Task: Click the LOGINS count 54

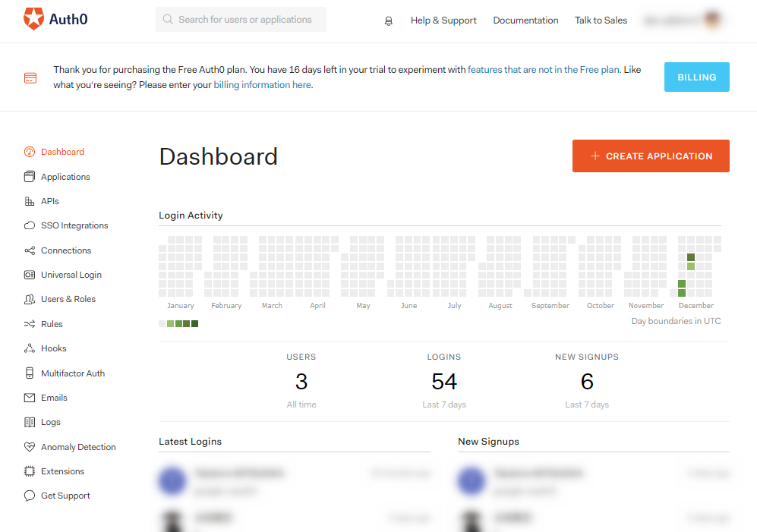Action: click(x=444, y=382)
